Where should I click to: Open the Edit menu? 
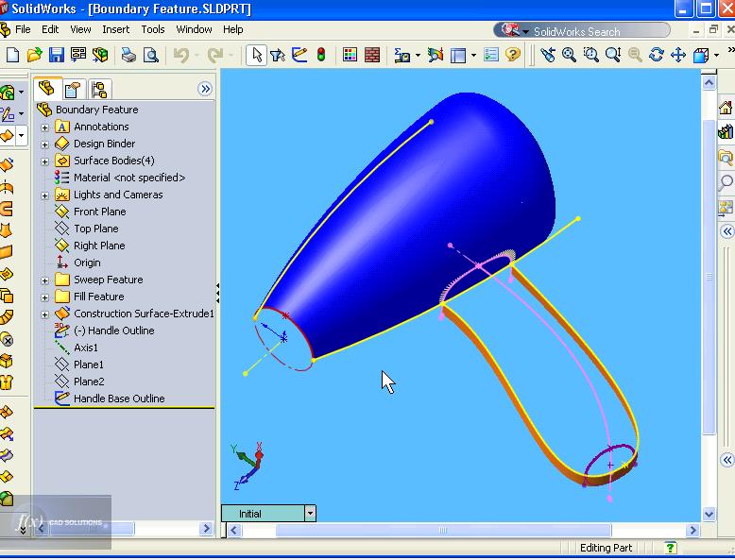(50, 29)
